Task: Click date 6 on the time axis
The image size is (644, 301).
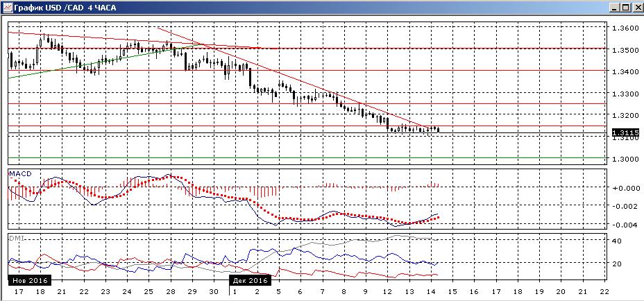Action: coord(300,291)
